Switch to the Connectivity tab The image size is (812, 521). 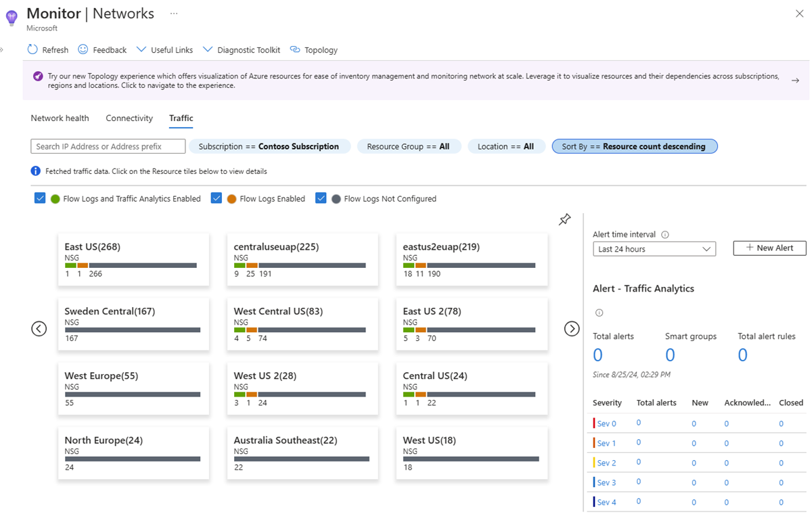129,118
